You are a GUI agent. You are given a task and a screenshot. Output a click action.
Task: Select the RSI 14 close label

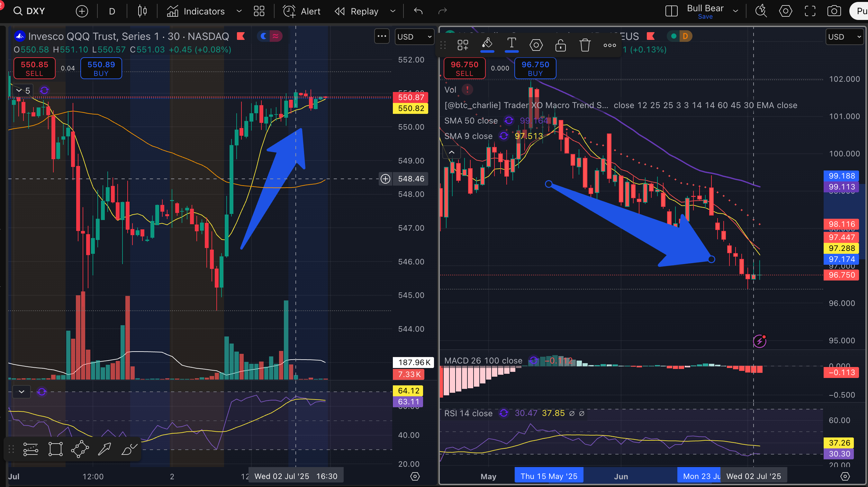[x=468, y=413]
